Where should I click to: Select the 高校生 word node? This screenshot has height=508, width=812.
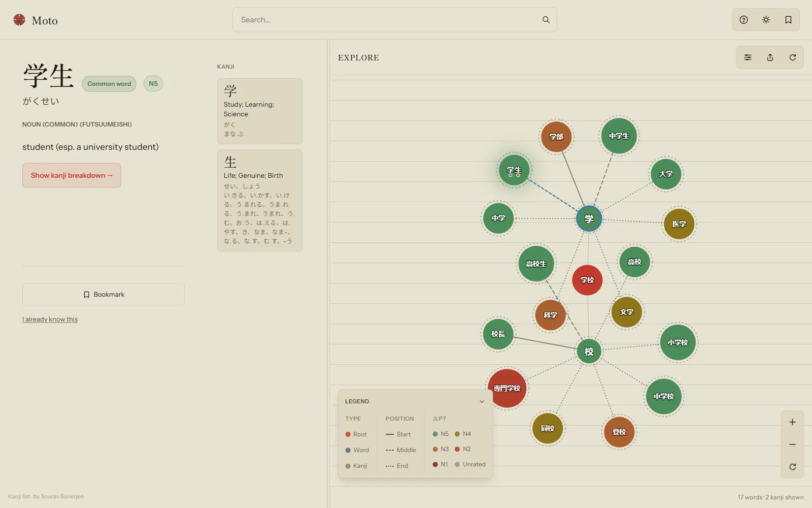[536, 264]
